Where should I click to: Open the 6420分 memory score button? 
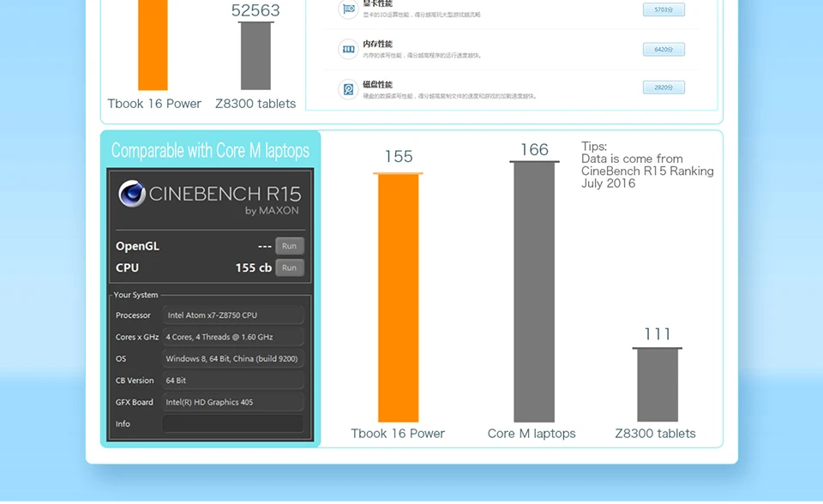click(x=664, y=50)
